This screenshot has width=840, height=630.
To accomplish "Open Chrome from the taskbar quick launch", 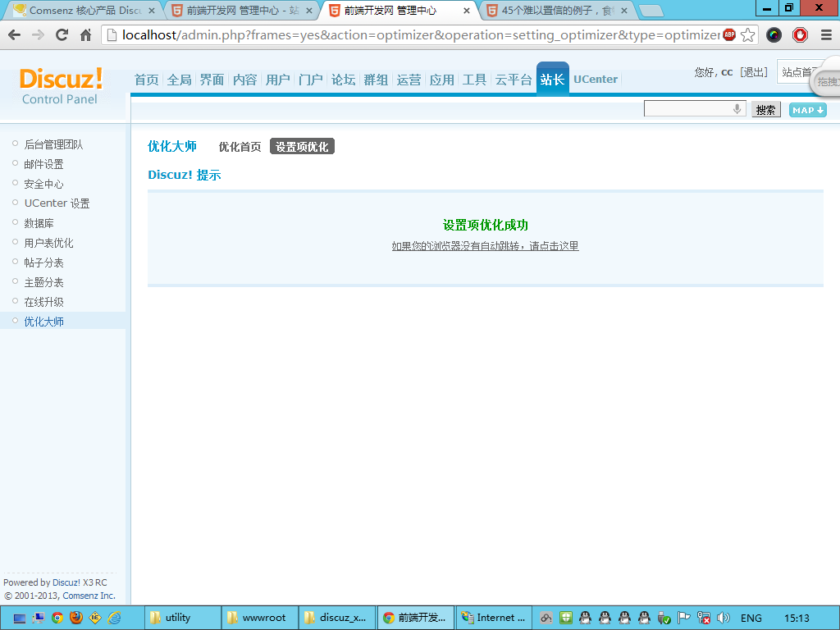I will 57,618.
